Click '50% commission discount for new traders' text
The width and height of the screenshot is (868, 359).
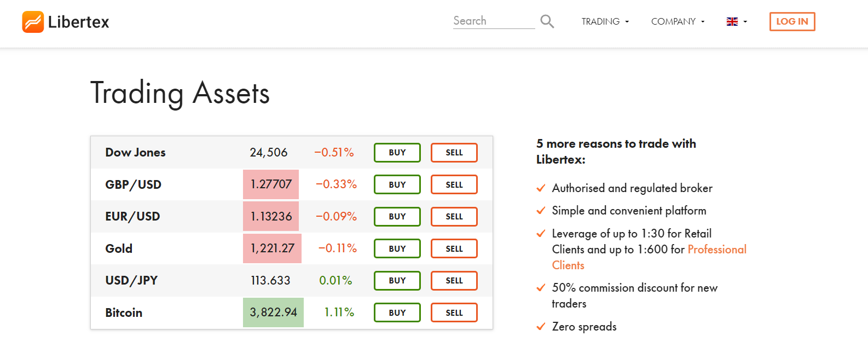[x=634, y=296]
